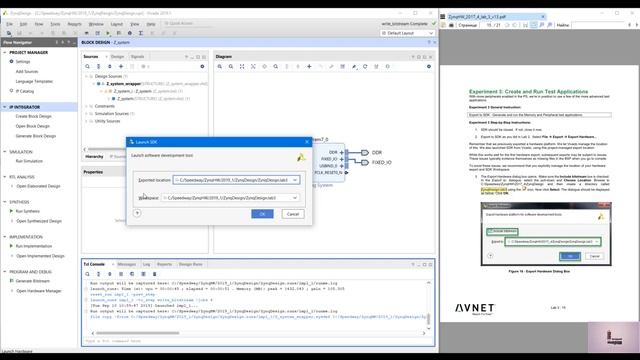Expand the DDR interface plus on block

[x=342, y=152]
